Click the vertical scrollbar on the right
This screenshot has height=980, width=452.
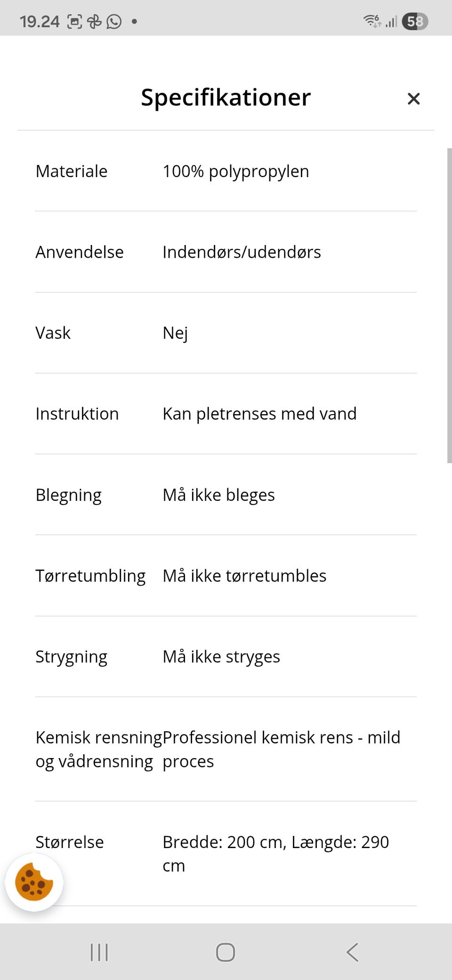(449, 306)
